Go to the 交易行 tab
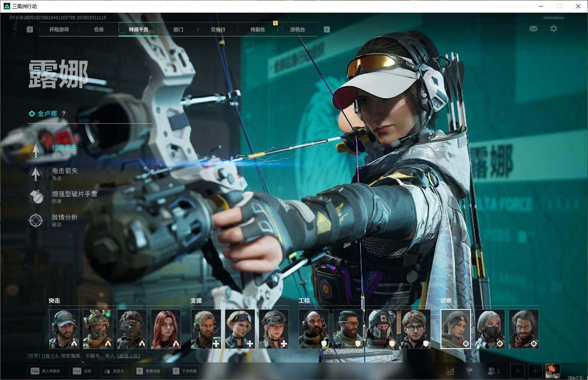This screenshot has height=380, width=588. 218,29
